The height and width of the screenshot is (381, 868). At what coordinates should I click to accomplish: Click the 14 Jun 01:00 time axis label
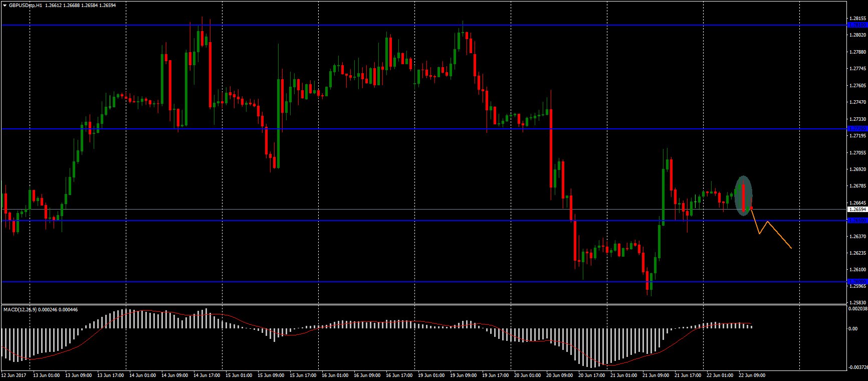coord(143,375)
